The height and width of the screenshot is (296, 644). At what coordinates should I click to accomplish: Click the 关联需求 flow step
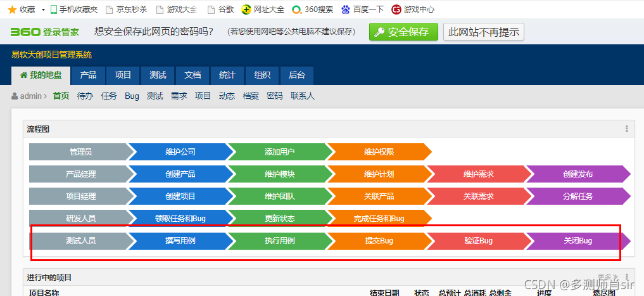tap(479, 196)
